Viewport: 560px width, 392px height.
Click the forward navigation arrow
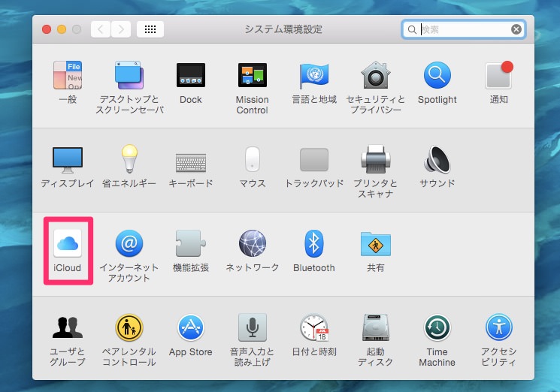(x=121, y=29)
